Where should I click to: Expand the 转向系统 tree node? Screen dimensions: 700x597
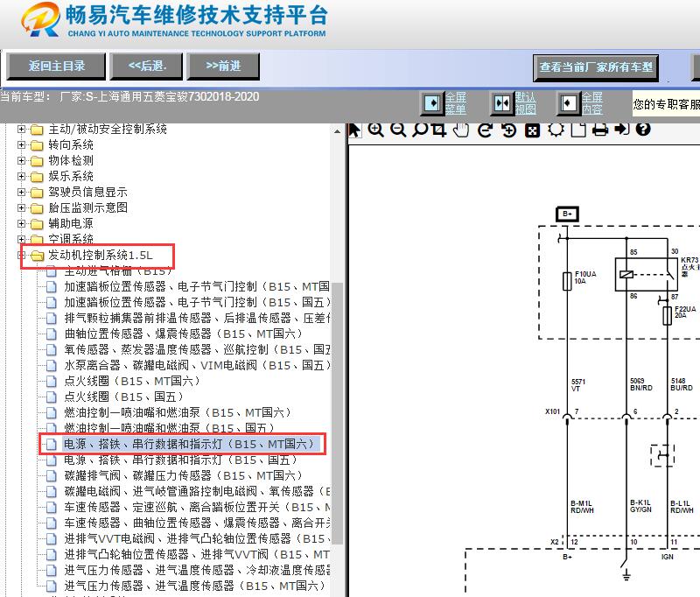(x=21, y=144)
